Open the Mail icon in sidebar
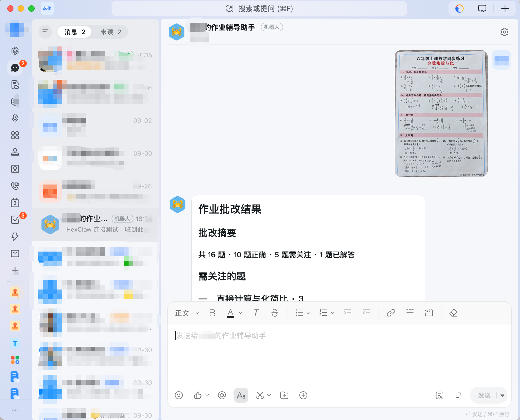Image resolution: width=520 pixels, height=420 pixels. (x=15, y=253)
